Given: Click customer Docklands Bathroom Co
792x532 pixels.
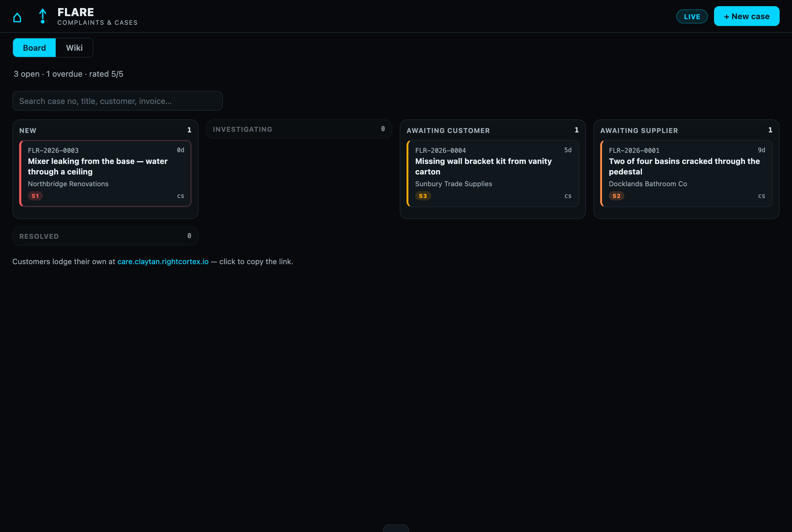Looking at the screenshot, I should coord(648,183).
